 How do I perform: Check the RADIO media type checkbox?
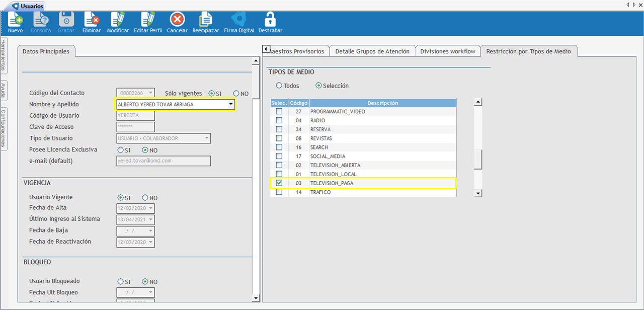pos(279,121)
